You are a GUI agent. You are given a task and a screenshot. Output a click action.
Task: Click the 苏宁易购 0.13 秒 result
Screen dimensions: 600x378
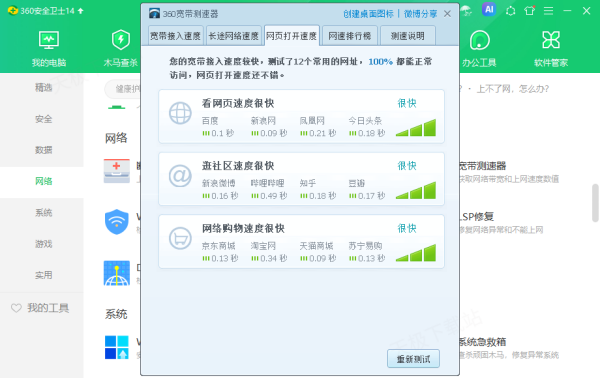tap(367, 253)
